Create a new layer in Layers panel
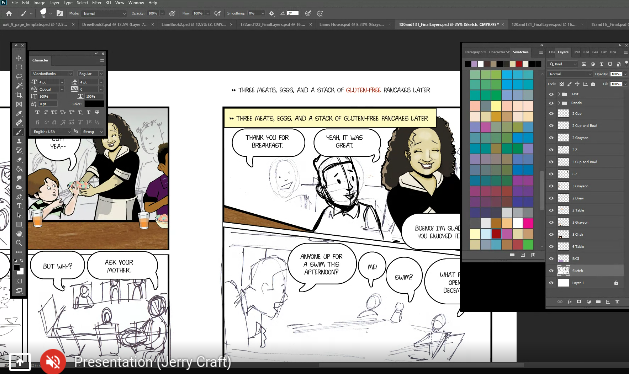The height and width of the screenshot is (374, 629). 607,302
